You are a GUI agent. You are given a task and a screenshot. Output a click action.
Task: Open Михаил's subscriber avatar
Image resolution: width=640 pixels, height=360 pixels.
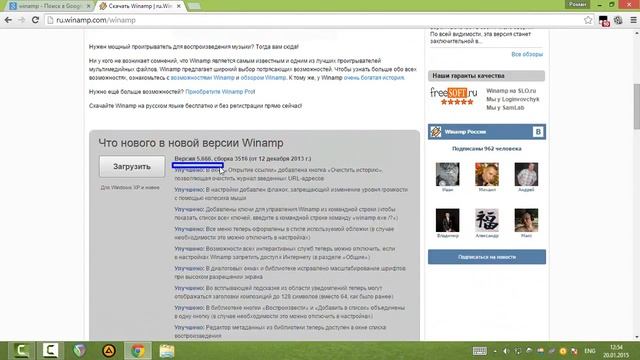487,174
